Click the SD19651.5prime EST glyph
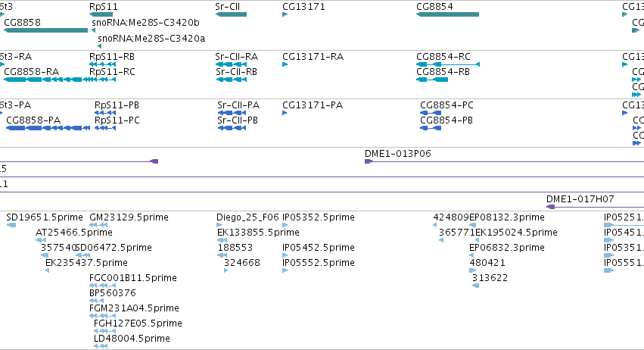644x350 pixels. 11,225
